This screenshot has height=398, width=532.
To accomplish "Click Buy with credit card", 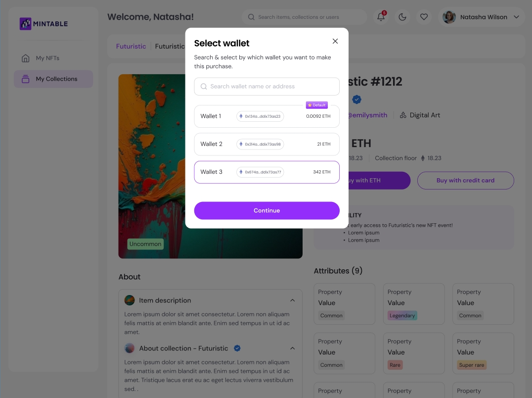I will [x=465, y=181].
